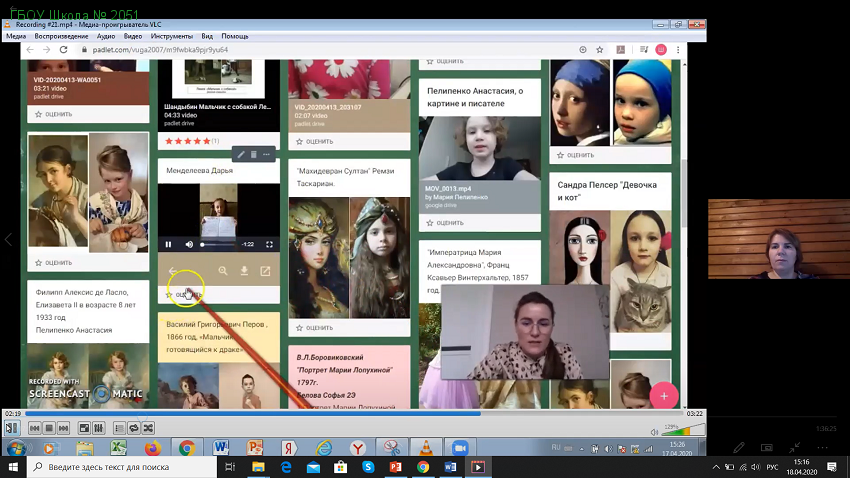The image size is (850, 478).
Task: Skip to previous track in VLC
Action: coord(35,428)
